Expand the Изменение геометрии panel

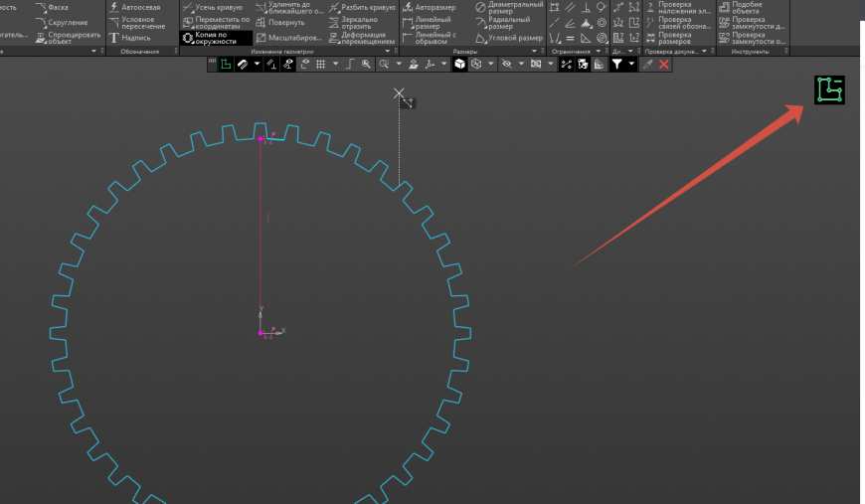pos(388,52)
